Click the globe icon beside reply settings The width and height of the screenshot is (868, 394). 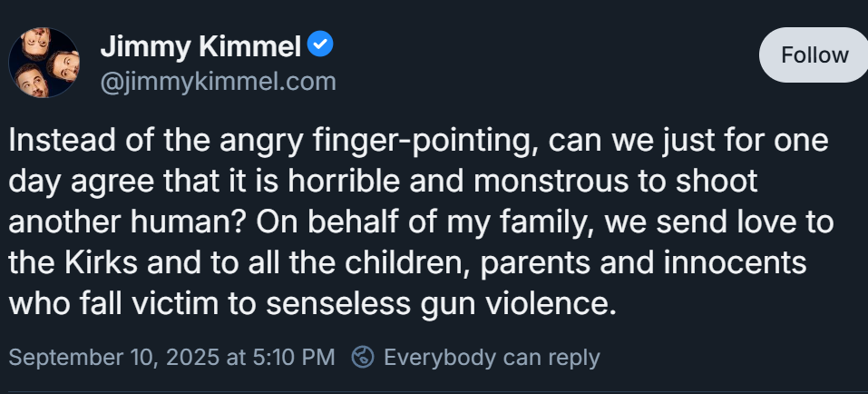(x=363, y=357)
